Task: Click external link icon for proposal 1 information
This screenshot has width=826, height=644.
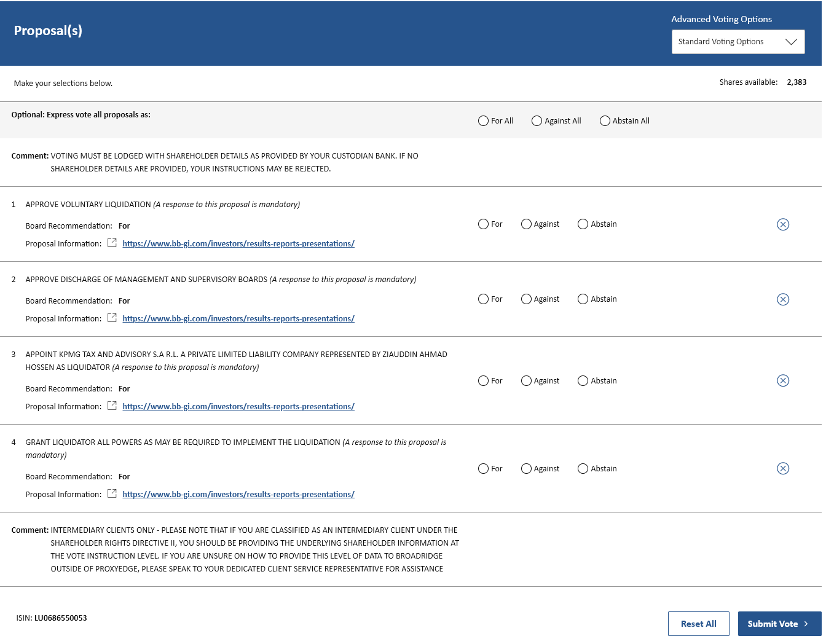Action: [112, 243]
